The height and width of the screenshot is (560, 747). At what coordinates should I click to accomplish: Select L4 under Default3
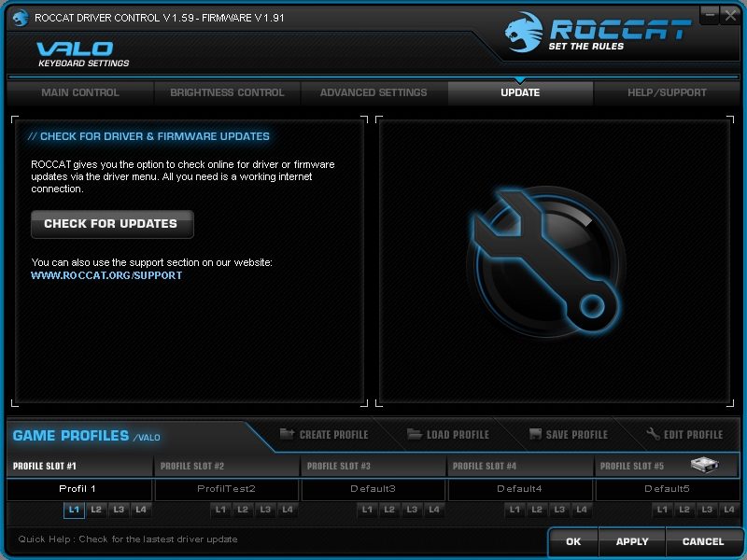(x=434, y=510)
